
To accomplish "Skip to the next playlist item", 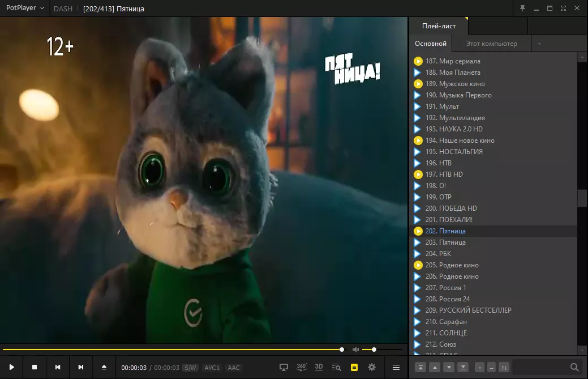I will click(80, 367).
